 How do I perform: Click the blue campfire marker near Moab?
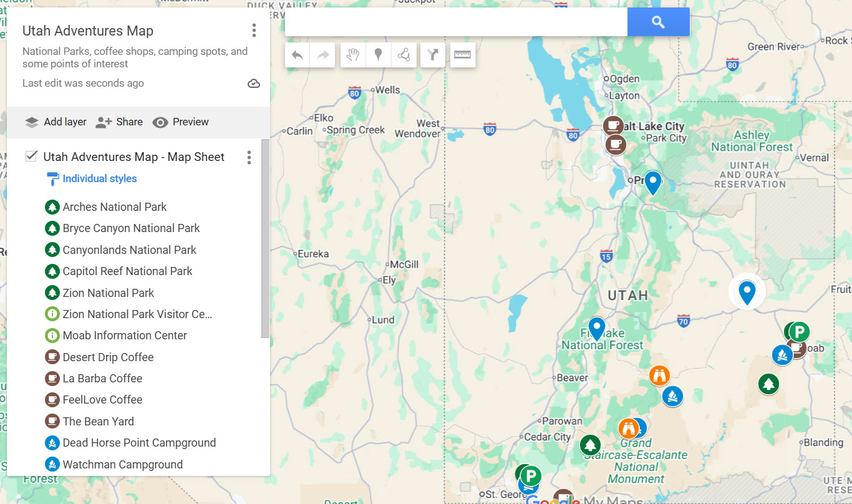(782, 355)
